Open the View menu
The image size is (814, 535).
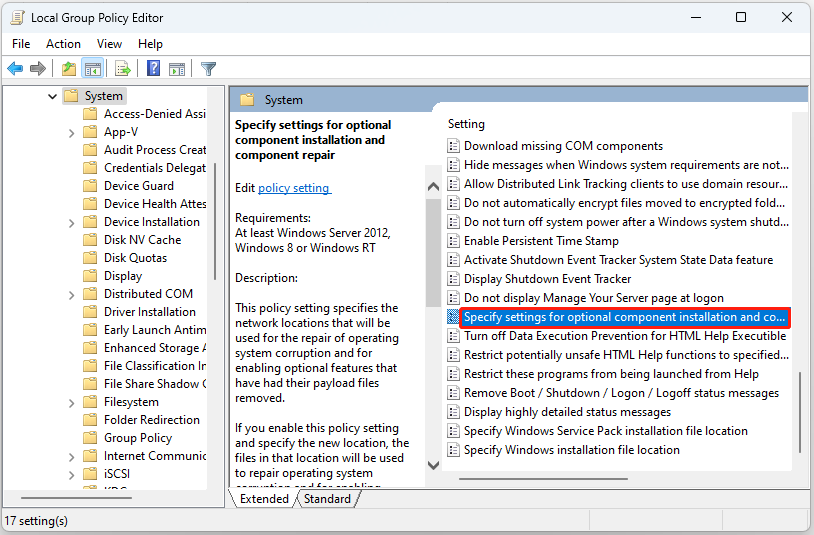109,44
